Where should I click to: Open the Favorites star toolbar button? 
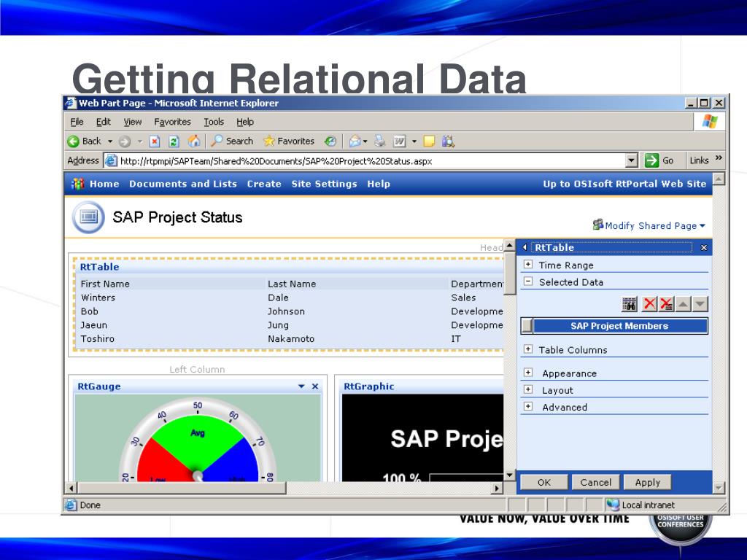pyautogui.click(x=289, y=141)
